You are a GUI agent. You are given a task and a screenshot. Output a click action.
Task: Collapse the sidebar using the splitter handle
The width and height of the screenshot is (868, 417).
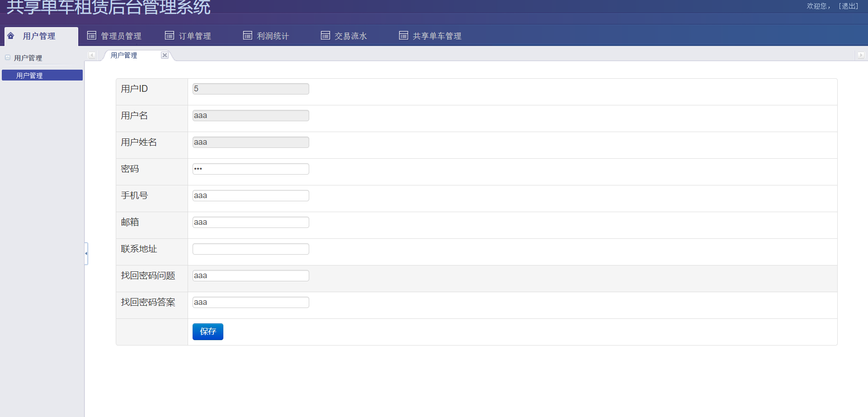86,253
